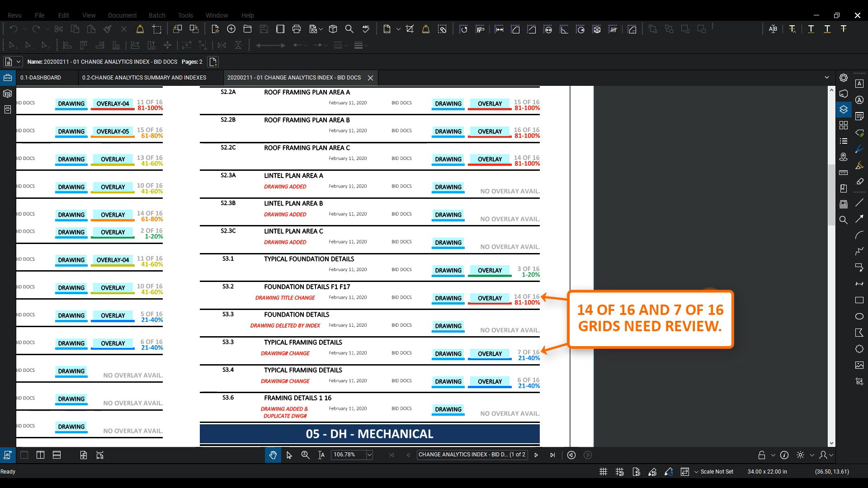Open the file name dropdown arrow
868x488 pixels.
(x=19, y=62)
